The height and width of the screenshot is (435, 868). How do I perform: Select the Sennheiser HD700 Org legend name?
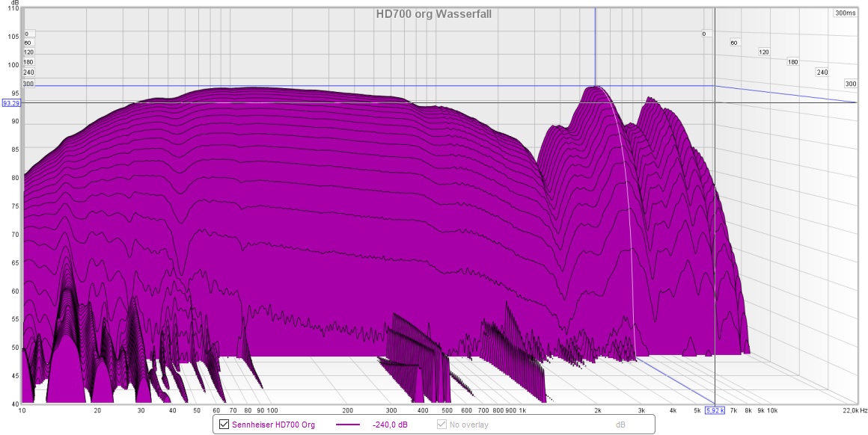(x=273, y=425)
